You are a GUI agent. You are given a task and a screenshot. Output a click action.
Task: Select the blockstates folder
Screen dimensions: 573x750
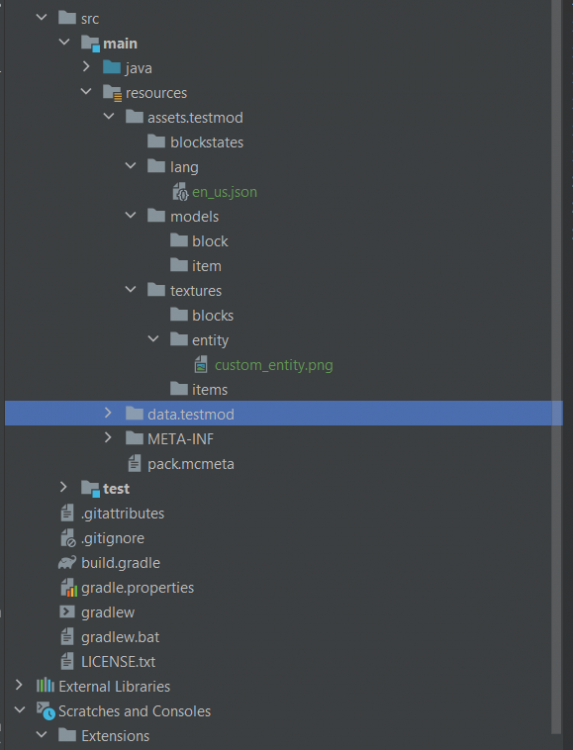click(207, 142)
